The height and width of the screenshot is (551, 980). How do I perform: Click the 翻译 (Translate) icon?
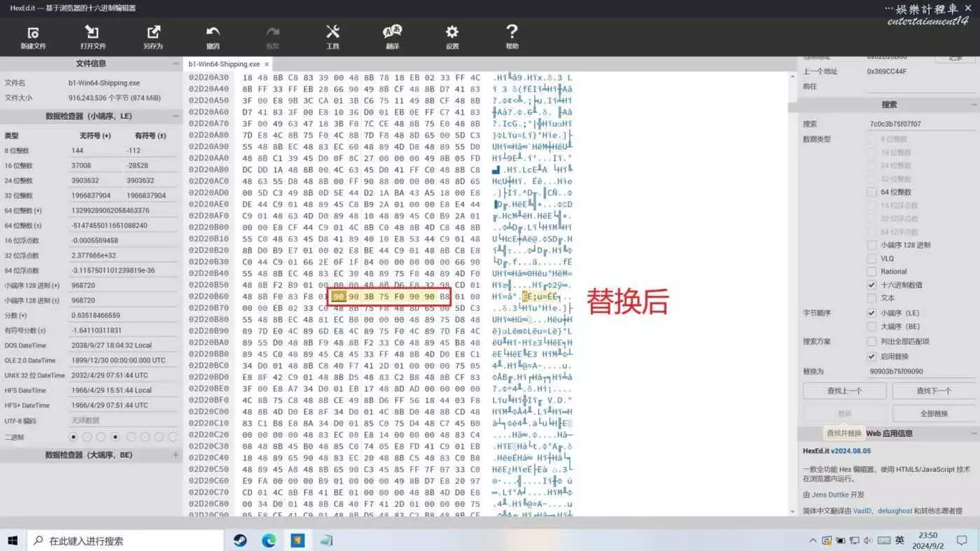(392, 36)
